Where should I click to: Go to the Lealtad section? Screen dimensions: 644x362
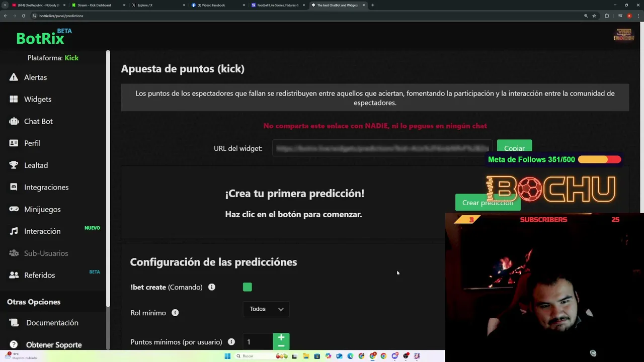(36, 165)
